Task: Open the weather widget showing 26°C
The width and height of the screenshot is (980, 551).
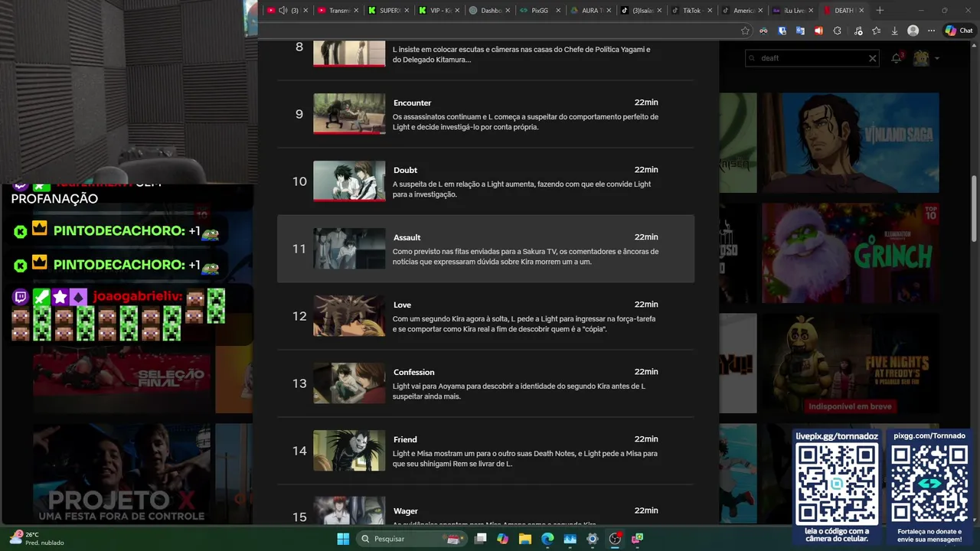Action: point(35,538)
